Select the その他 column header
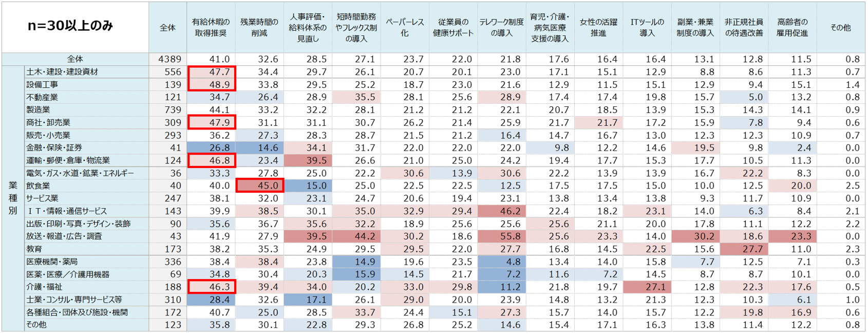The width and height of the screenshot is (868, 334). pyautogui.click(x=840, y=27)
